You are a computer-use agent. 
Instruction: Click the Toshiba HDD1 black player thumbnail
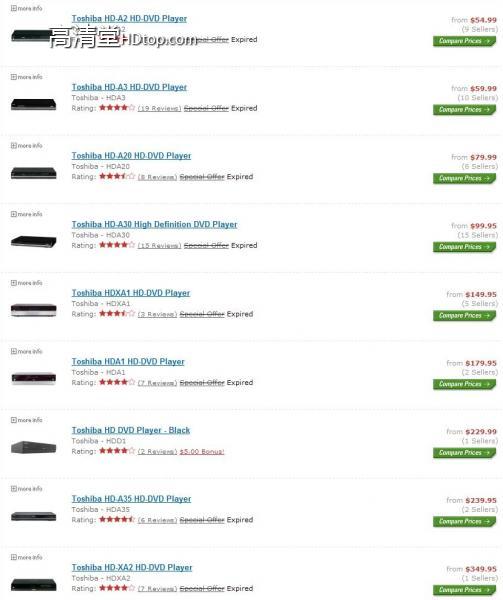point(34,447)
